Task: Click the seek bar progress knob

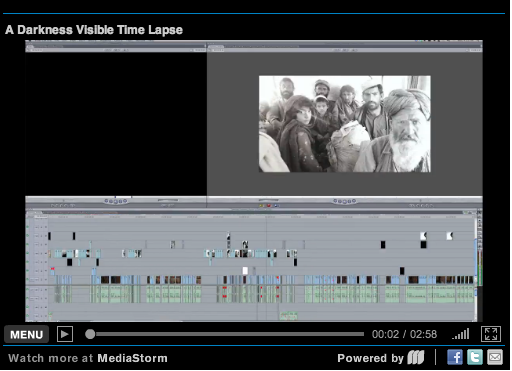Action: pyautogui.click(x=90, y=334)
